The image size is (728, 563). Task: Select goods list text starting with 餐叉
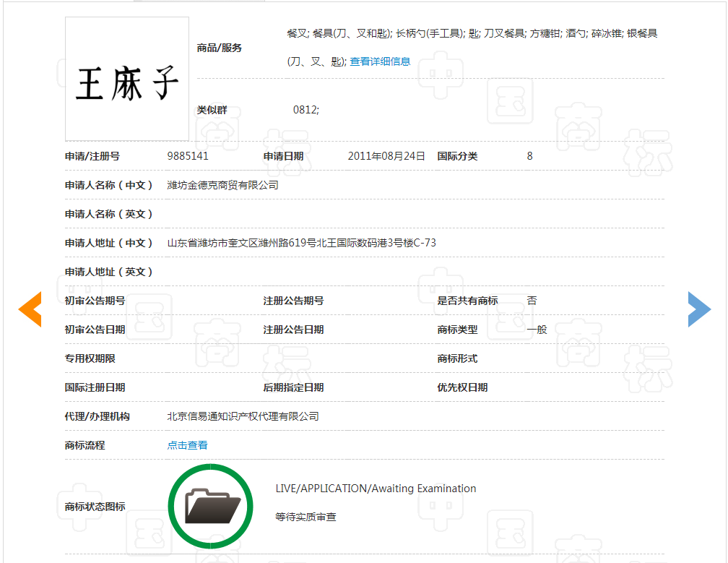[x=472, y=47]
